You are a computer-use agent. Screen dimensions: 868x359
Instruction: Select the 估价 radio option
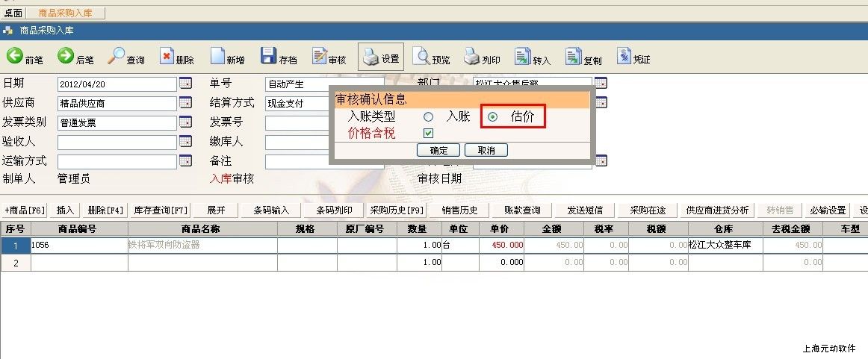[x=492, y=117]
